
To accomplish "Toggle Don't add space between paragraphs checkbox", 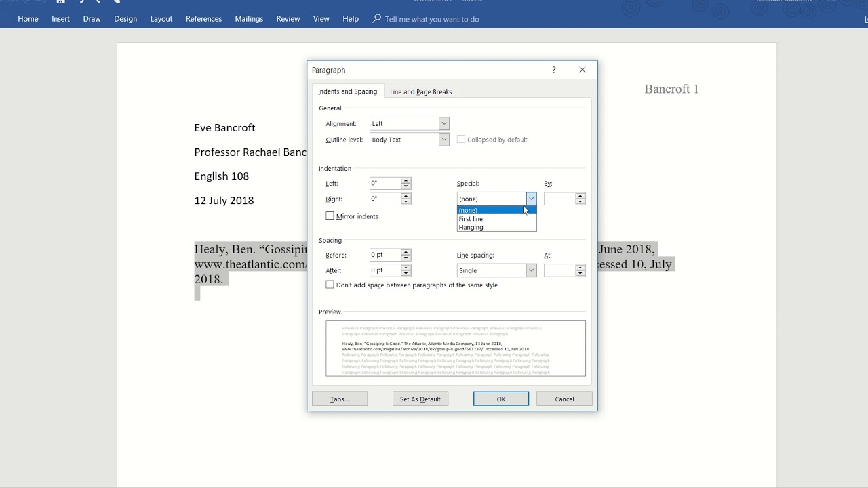I will 330,285.
